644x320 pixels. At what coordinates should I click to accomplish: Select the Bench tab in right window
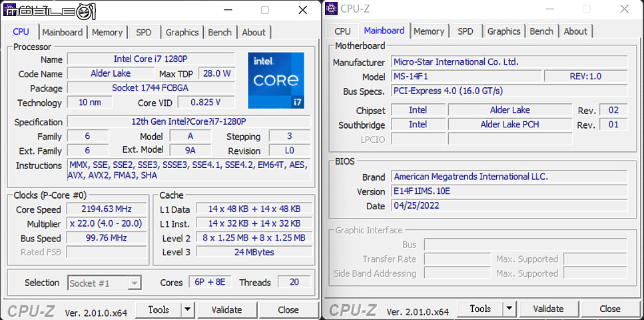541,31
